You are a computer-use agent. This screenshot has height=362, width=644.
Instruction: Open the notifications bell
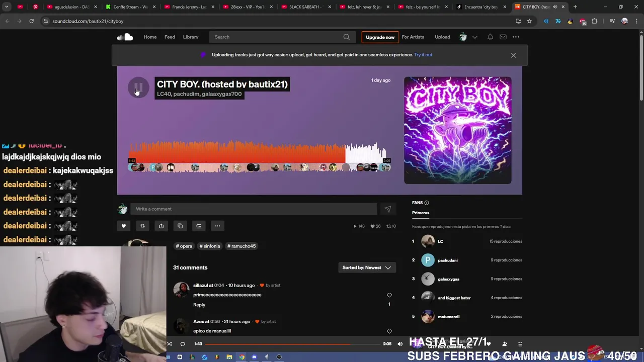tap(490, 37)
